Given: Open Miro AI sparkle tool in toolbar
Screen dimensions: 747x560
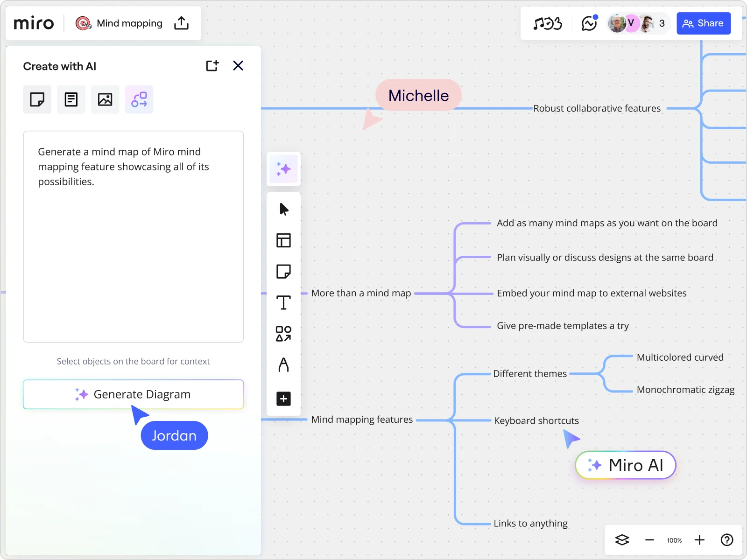Looking at the screenshot, I should (x=283, y=169).
